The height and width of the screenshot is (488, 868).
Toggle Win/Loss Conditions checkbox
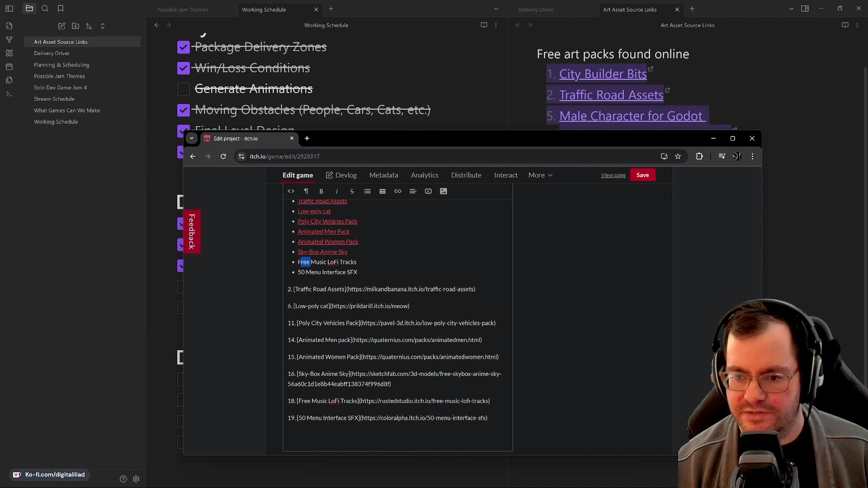pyautogui.click(x=184, y=68)
